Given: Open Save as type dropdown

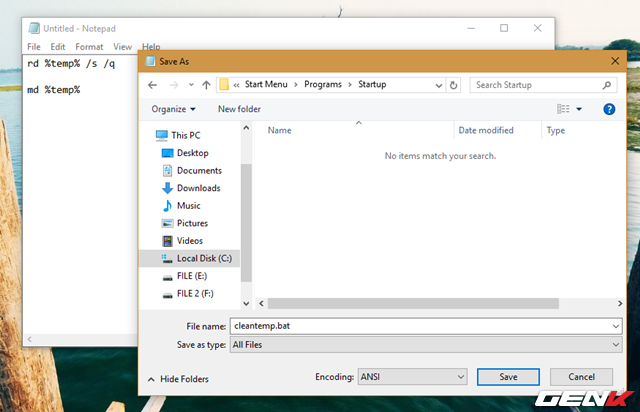Looking at the screenshot, I should pyautogui.click(x=426, y=345).
